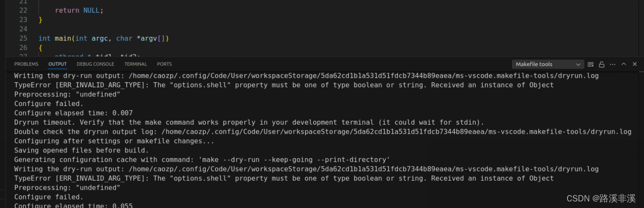The image size is (644, 208).
Task: Switch to the PROBLEMS tab
Action: [x=26, y=64]
